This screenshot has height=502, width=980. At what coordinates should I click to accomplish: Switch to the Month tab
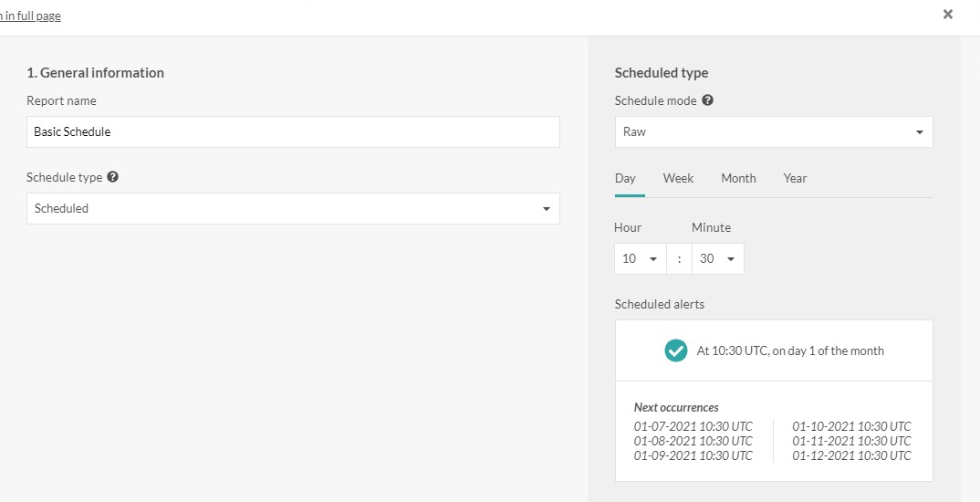point(739,178)
